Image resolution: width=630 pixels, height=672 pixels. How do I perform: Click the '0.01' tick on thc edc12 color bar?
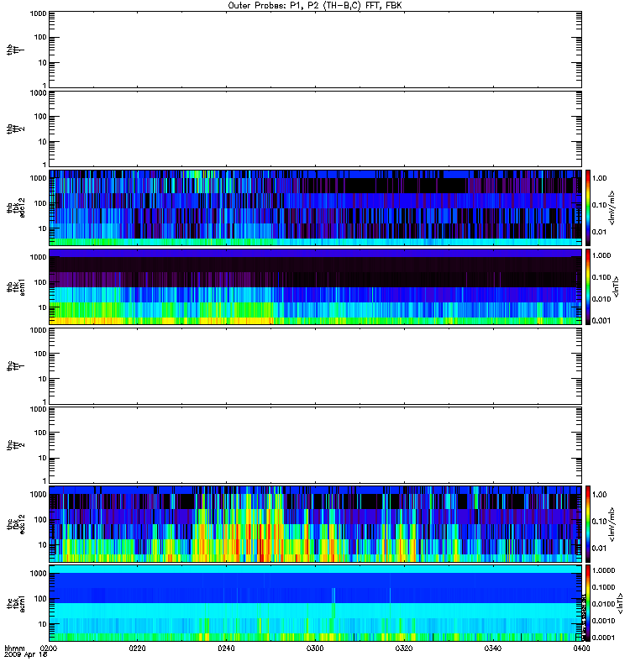pyautogui.click(x=599, y=549)
